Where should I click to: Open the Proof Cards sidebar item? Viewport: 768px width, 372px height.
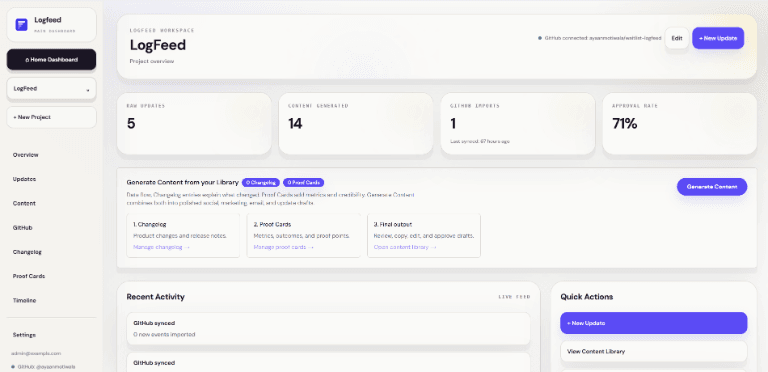pos(29,276)
